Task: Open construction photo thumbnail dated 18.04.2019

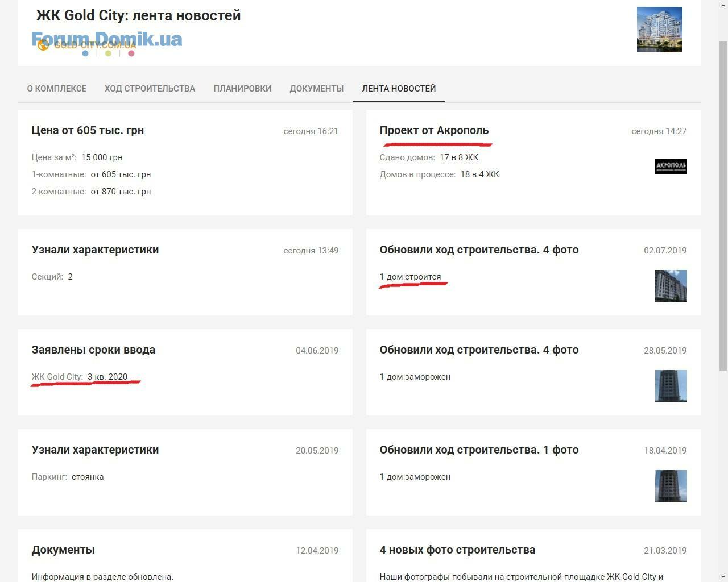Action: point(671,486)
